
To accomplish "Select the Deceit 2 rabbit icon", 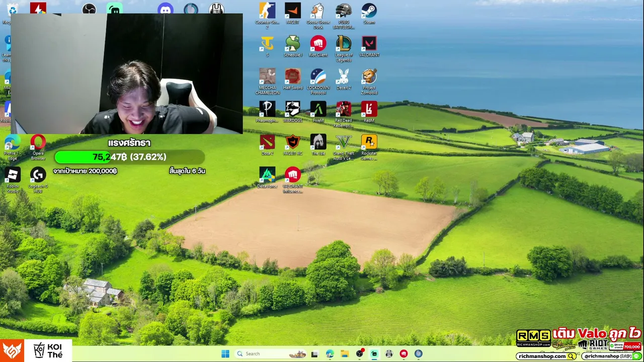I will (x=344, y=79).
